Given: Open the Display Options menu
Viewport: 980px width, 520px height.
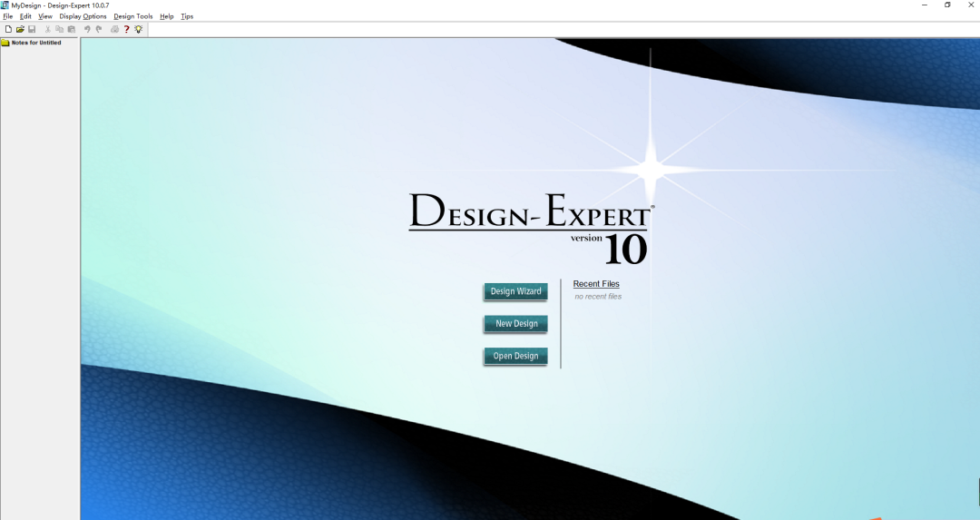Looking at the screenshot, I should (x=83, y=16).
